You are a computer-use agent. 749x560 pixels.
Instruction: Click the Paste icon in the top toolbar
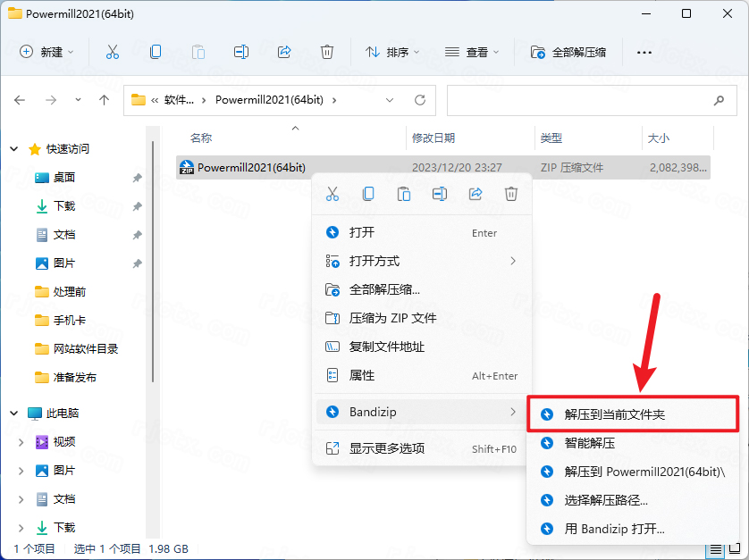[198, 52]
